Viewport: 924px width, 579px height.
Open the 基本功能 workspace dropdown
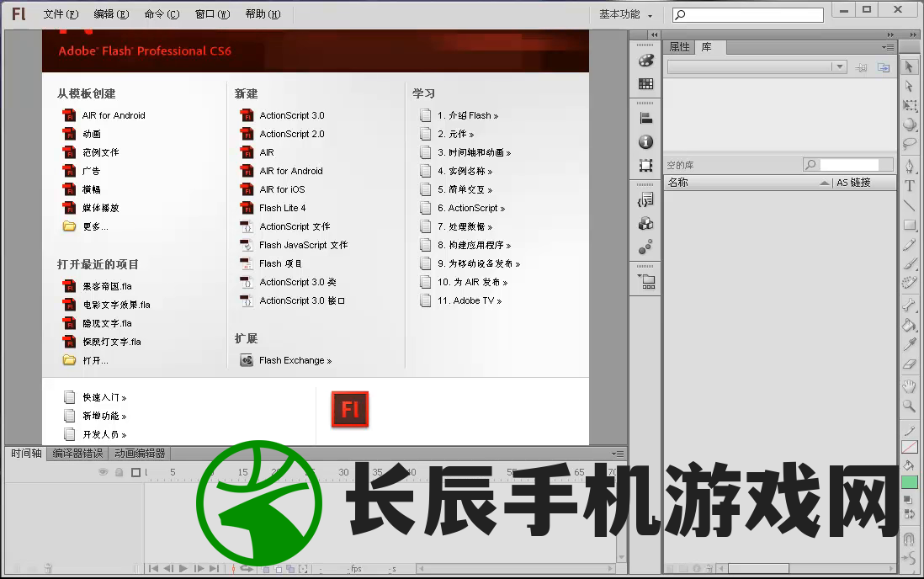click(626, 14)
